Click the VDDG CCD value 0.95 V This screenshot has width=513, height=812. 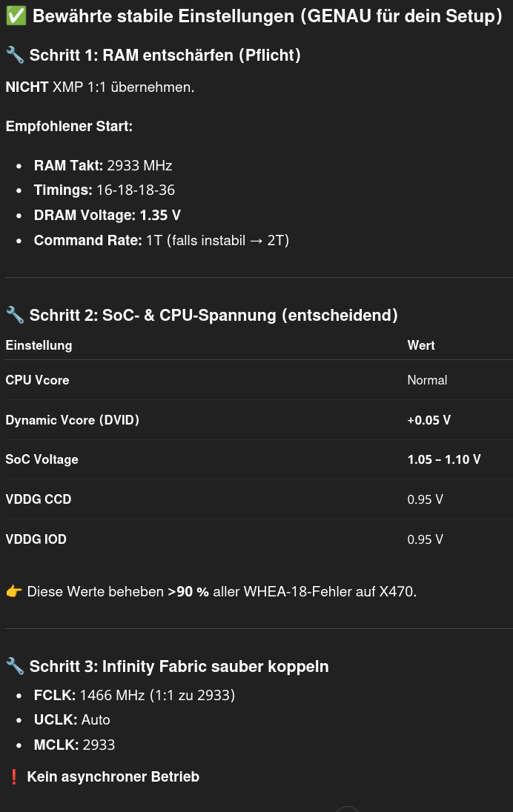(426, 499)
